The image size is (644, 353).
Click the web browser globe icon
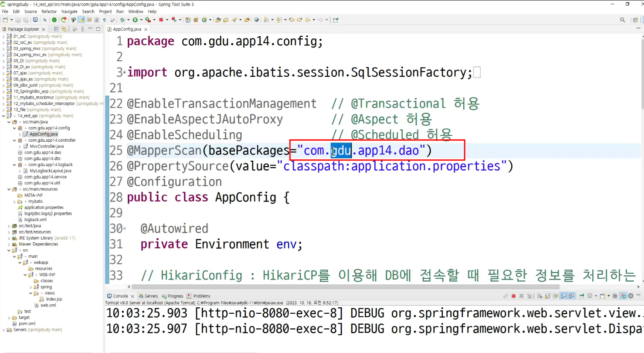click(x=256, y=20)
